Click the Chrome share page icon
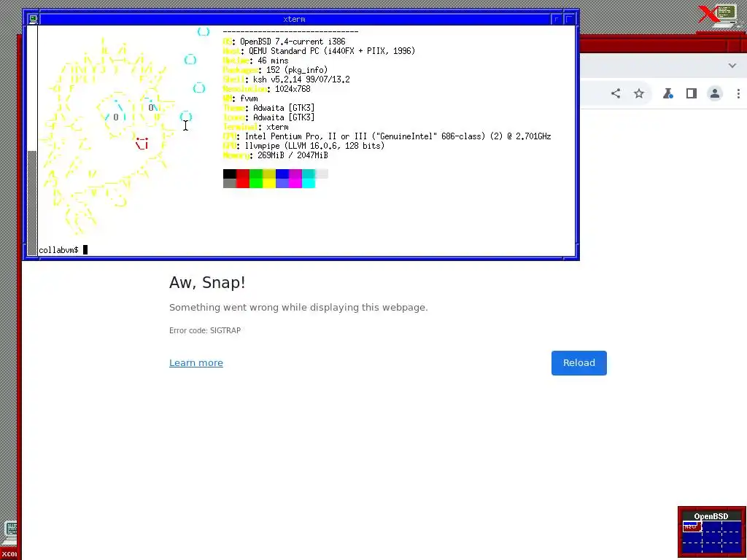The height and width of the screenshot is (560, 747). coord(616,93)
